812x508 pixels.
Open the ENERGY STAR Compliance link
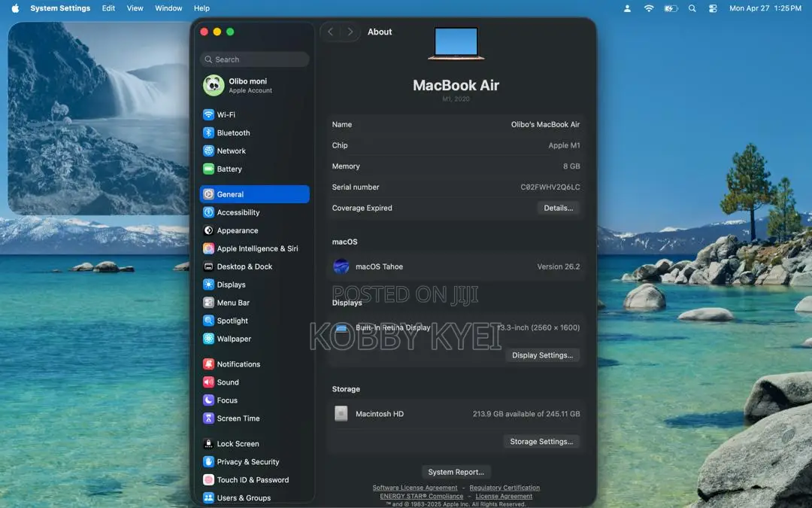pos(422,496)
